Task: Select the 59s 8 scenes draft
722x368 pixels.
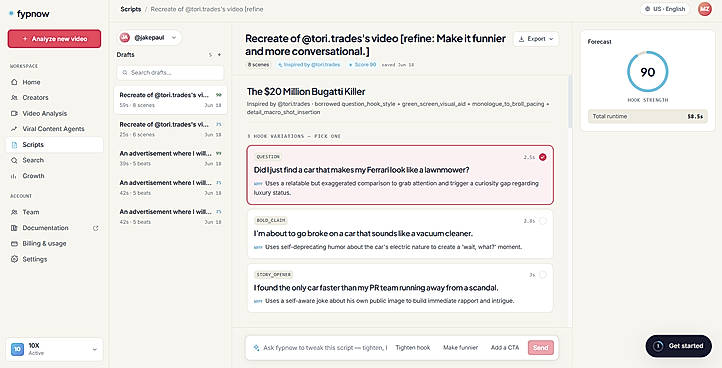Action: [170, 100]
